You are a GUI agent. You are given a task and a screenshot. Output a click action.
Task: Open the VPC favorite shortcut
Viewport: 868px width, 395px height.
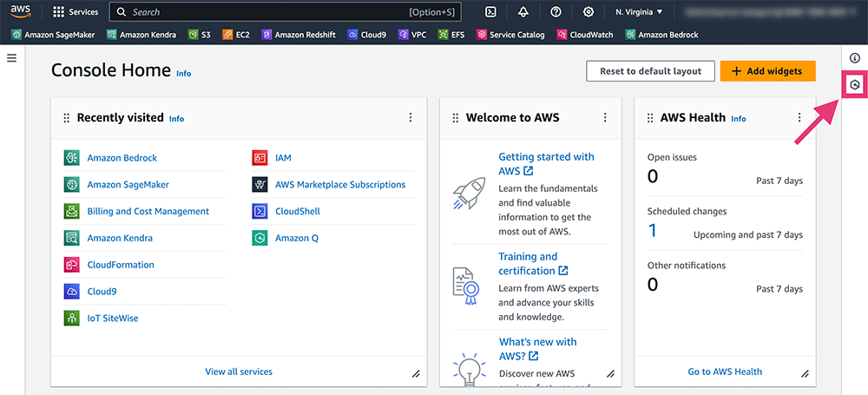(x=412, y=35)
